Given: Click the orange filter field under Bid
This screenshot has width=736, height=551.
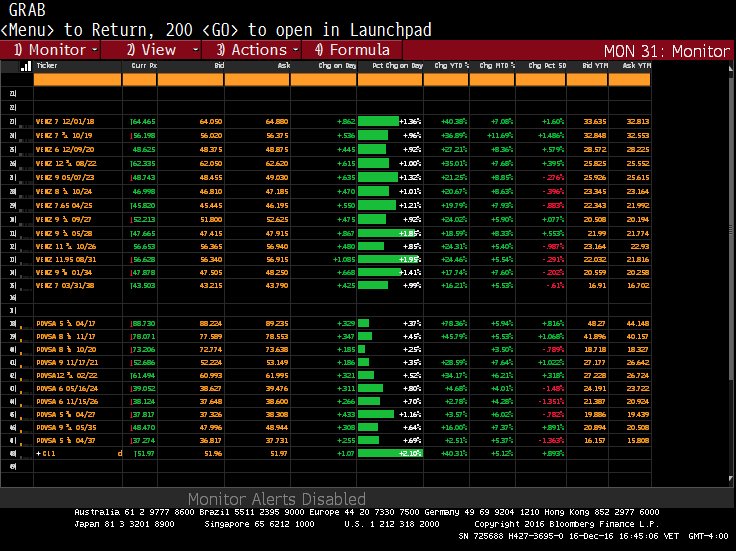Looking at the screenshot, I should (x=191, y=80).
